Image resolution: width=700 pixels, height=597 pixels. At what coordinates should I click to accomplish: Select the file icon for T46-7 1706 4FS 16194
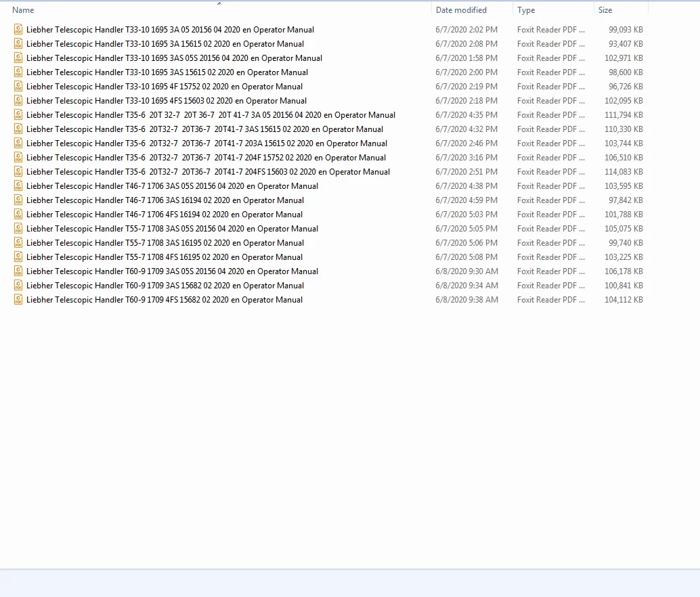[18, 215]
